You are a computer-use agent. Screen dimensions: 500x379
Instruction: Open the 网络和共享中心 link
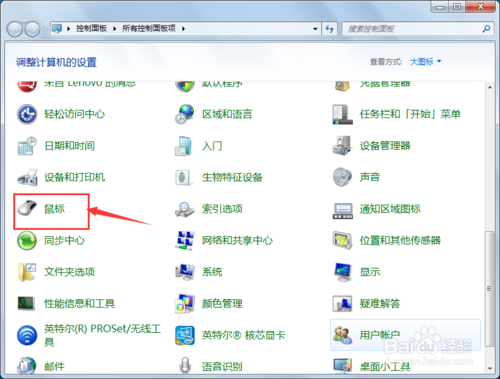(237, 240)
